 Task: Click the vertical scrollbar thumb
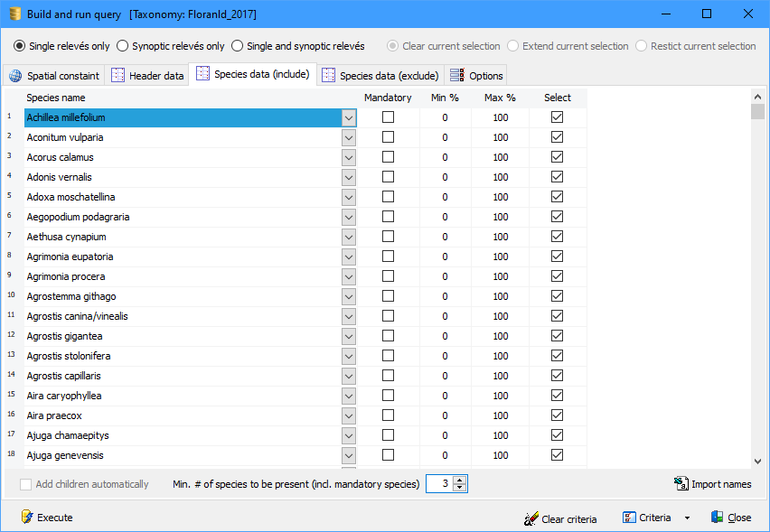pos(757,111)
